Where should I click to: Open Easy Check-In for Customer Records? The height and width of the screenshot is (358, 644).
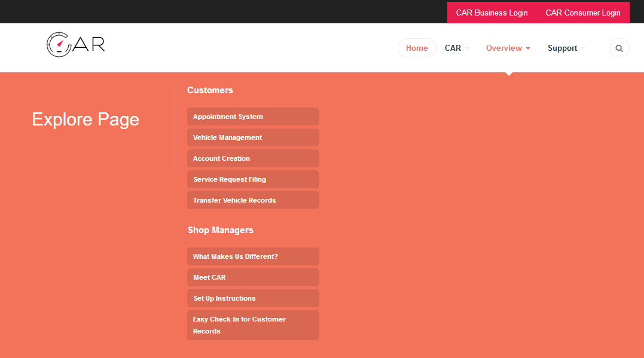(x=252, y=325)
